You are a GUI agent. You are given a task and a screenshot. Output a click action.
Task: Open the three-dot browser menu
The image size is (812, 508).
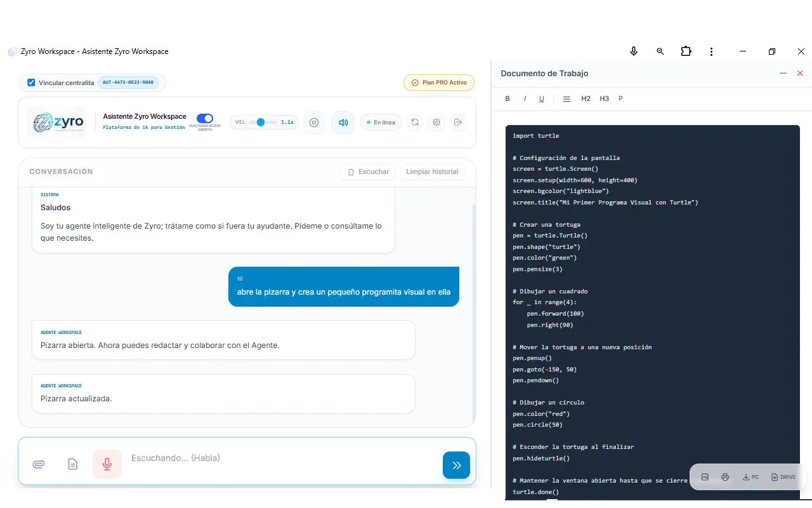click(x=712, y=51)
